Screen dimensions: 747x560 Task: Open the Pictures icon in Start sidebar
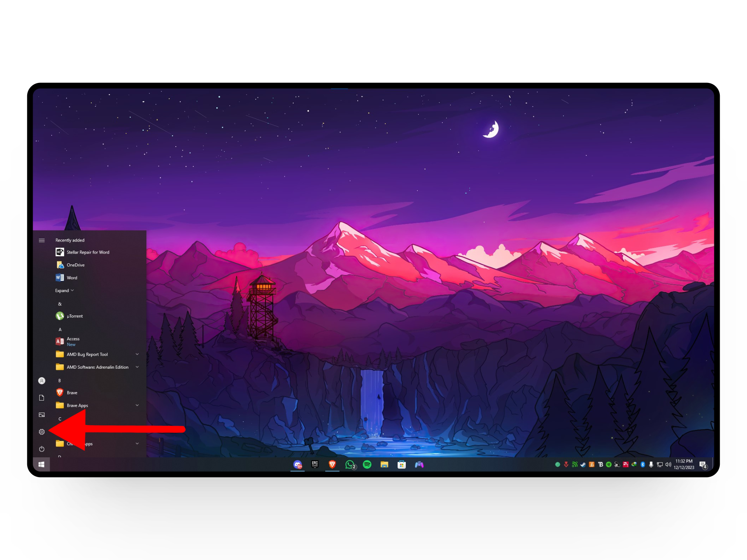coord(42,415)
